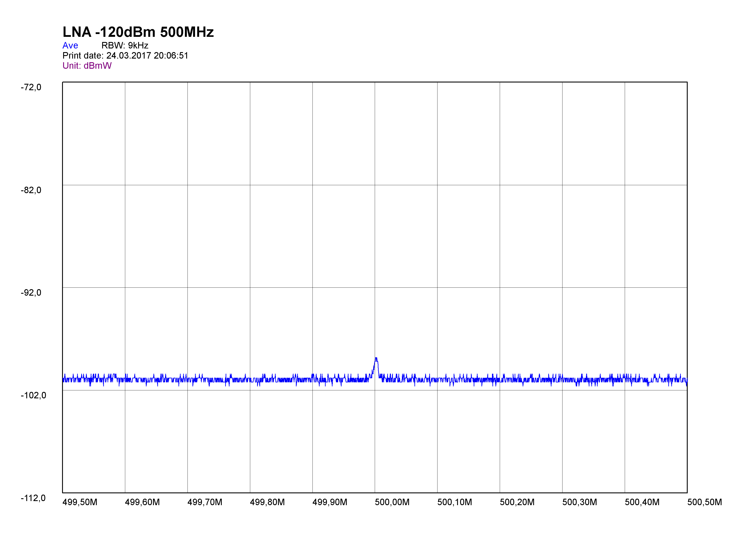Click the -82,0 y-axis label
This screenshot has height=534, width=756.
(x=31, y=190)
